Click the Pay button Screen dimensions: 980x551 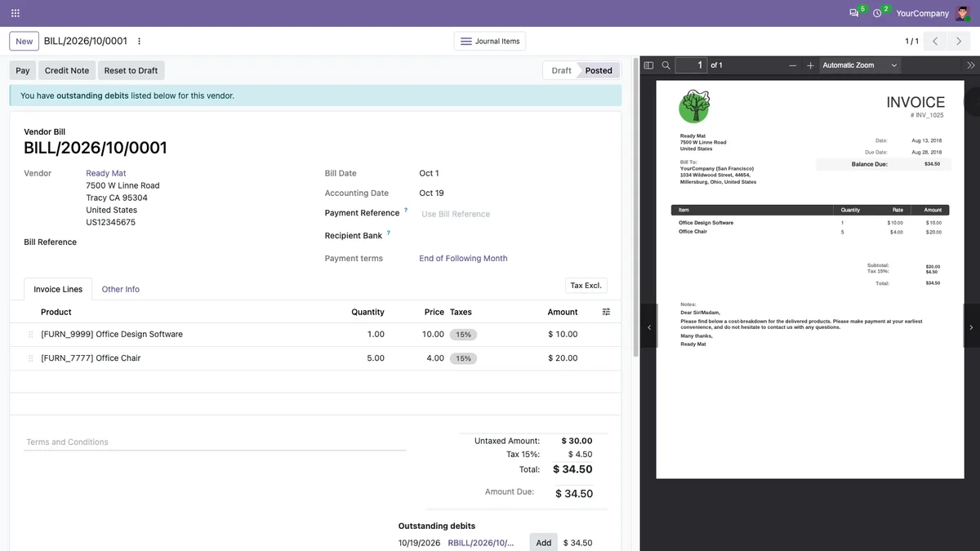point(23,70)
